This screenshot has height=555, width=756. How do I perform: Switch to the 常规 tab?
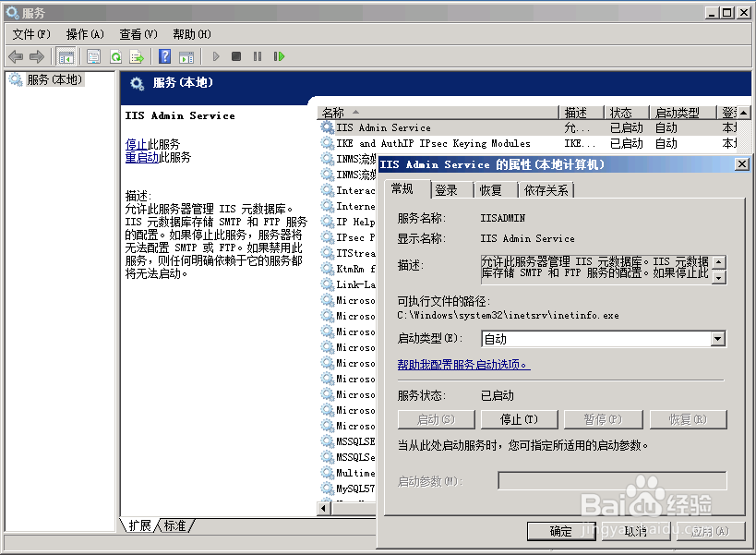tap(406, 189)
